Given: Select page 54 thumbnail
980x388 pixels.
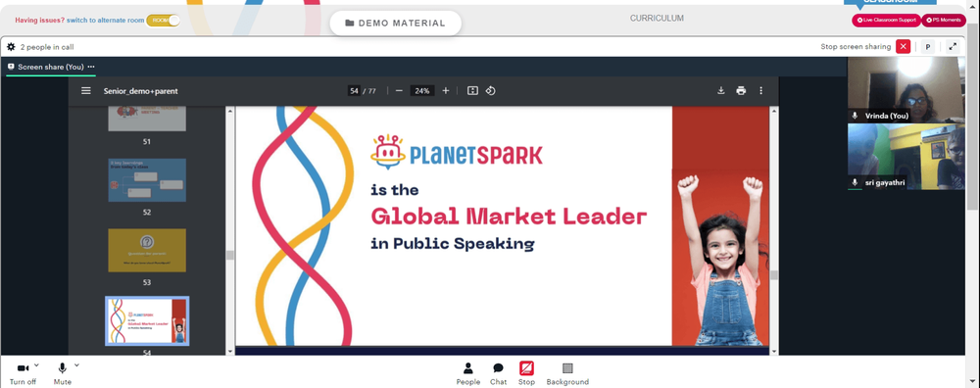Looking at the screenshot, I should click(147, 320).
